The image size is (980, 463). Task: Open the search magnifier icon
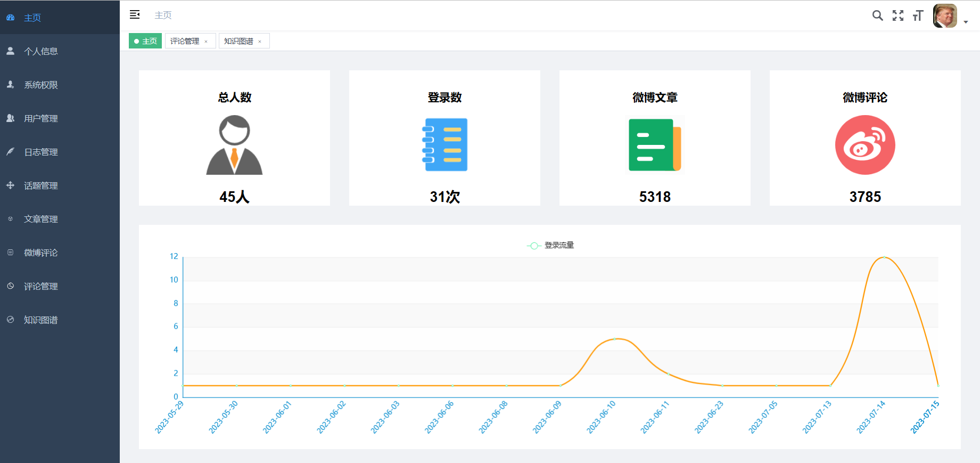[x=878, y=15]
